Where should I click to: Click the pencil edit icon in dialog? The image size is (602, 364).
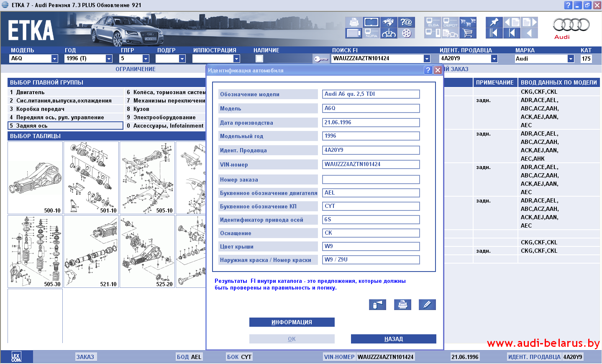point(427,305)
